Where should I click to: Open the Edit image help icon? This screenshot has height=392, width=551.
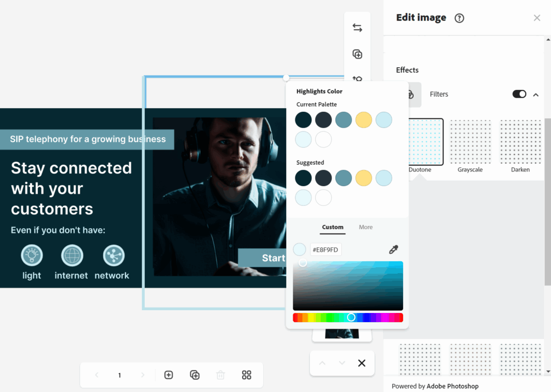click(x=460, y=18)
